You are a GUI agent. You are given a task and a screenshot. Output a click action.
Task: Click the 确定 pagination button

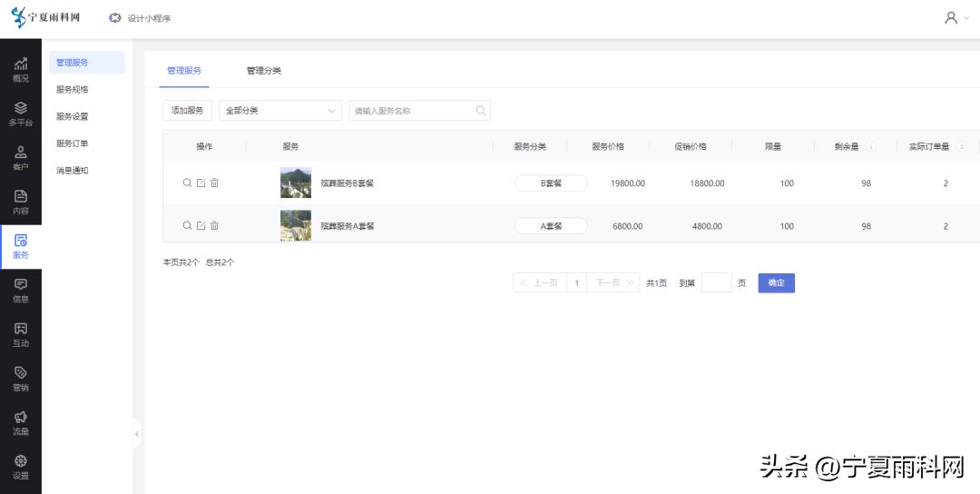[776, 282]
